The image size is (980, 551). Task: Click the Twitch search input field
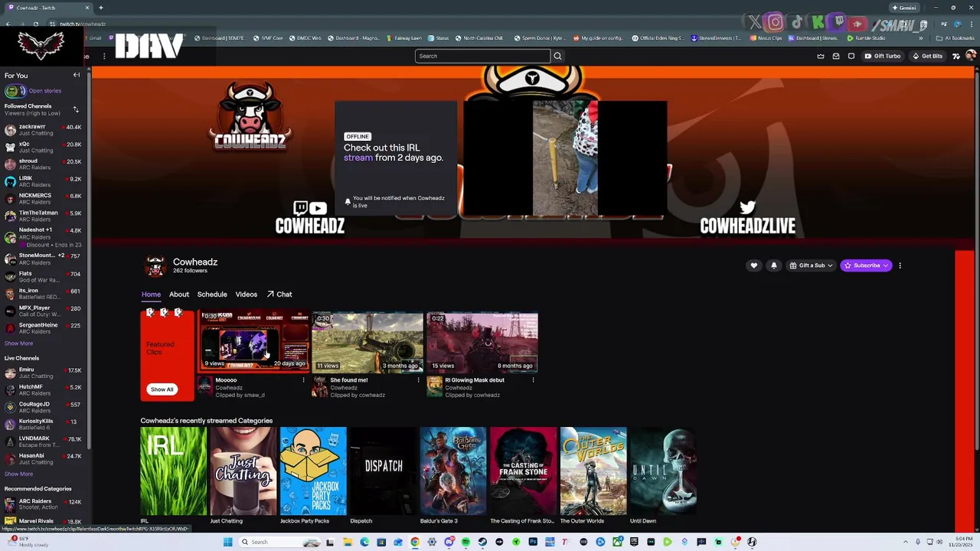click(x=482, y=56)
